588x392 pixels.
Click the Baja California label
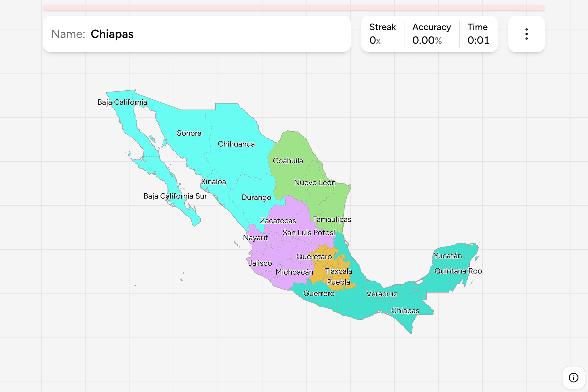pyautogui.click(x=122, y=102)
